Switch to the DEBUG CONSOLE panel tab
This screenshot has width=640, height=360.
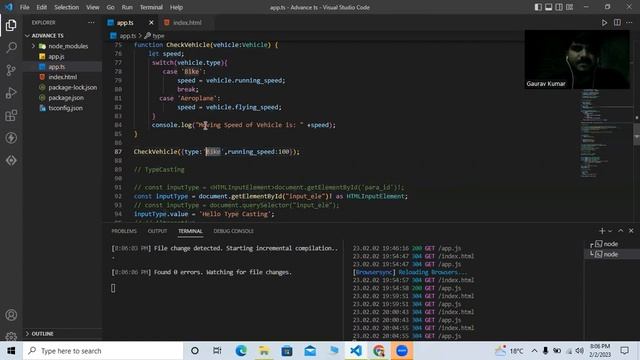coord(233,231)
